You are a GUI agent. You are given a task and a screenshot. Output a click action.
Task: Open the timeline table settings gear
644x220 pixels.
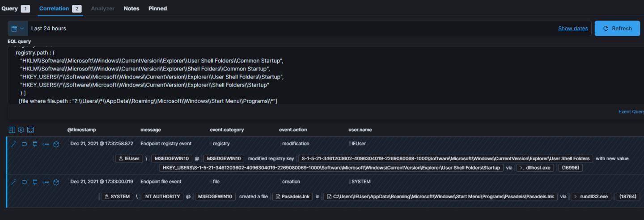pyautogui.click(x=21, y=130)
